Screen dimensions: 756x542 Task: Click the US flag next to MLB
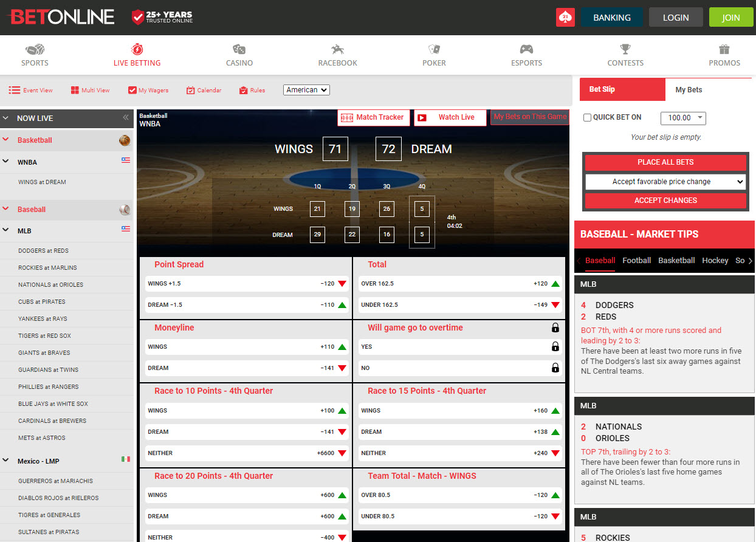(x=126, y=229)
